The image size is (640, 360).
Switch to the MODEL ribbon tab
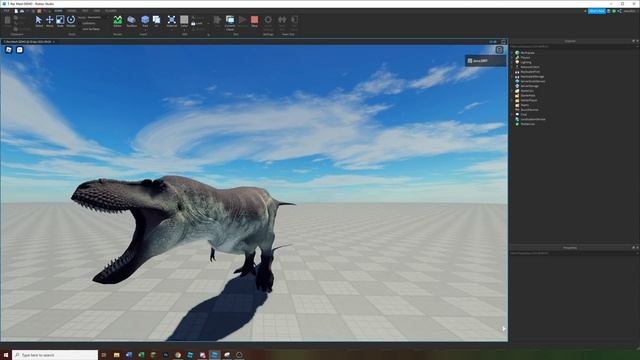click(x=72, y=11)
